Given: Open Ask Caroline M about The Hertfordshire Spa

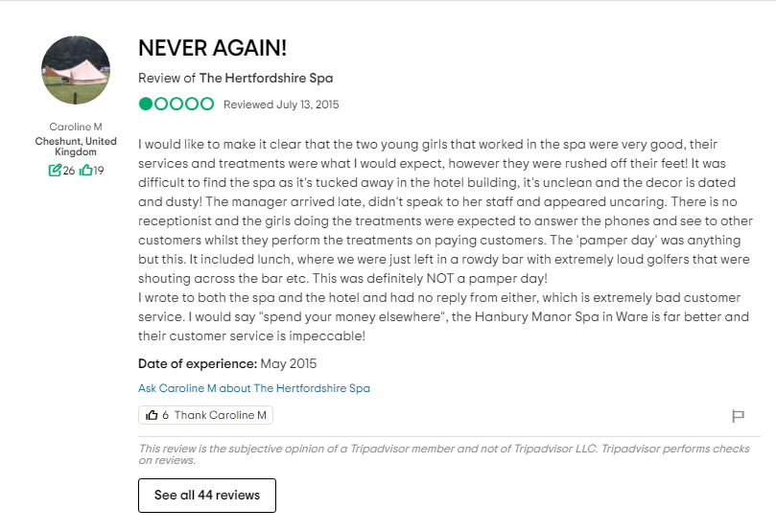Looking at the screenshot, I should [254, 388].
